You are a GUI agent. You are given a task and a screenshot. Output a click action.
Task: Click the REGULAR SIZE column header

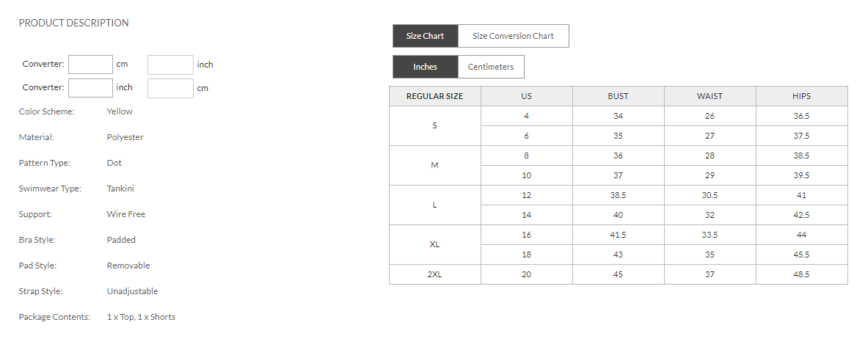[x=434, y=96]
